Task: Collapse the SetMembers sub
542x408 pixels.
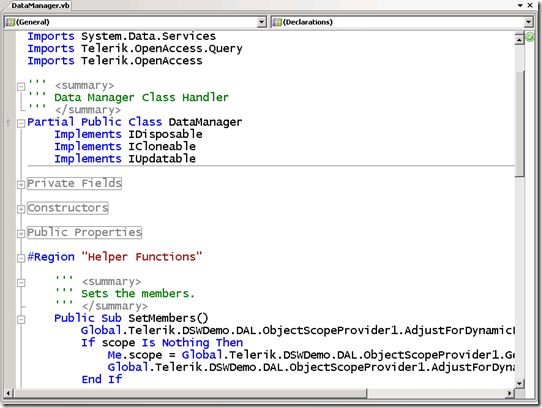Action: coord(21,319)
